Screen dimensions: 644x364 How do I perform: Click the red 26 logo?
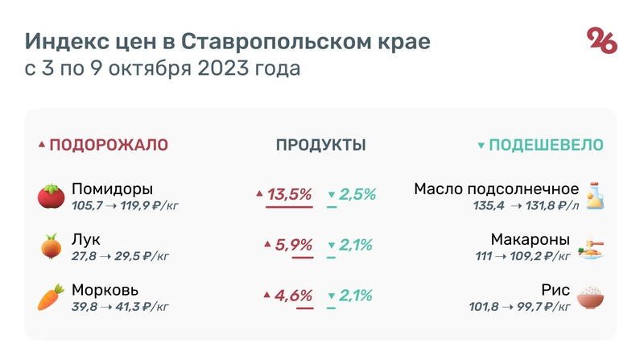pyautogui.click(x=601, y=40)
